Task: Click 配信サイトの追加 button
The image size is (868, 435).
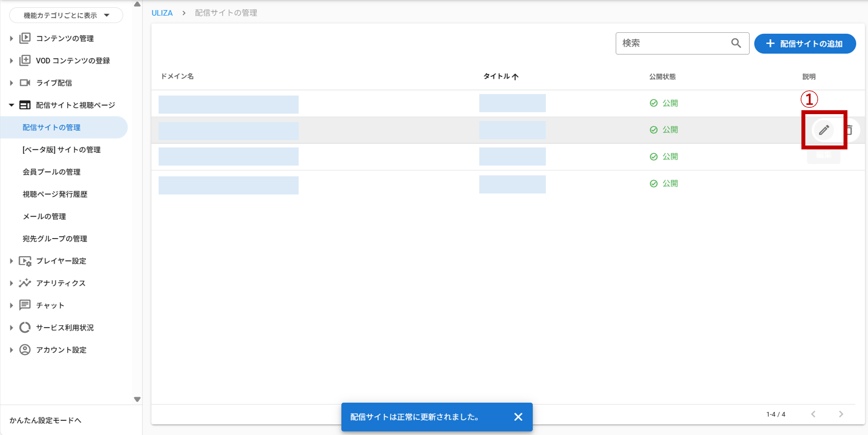Action: [805, 44]
